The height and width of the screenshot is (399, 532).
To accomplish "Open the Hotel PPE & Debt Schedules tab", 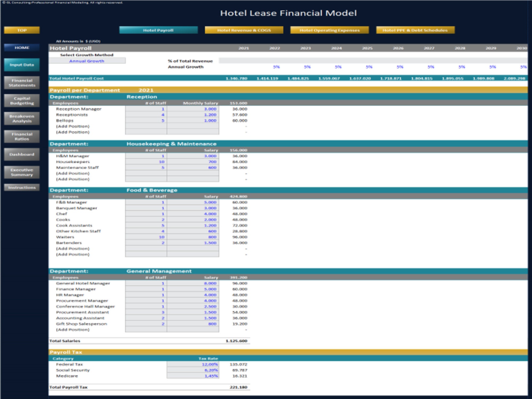I will [415, 30].
